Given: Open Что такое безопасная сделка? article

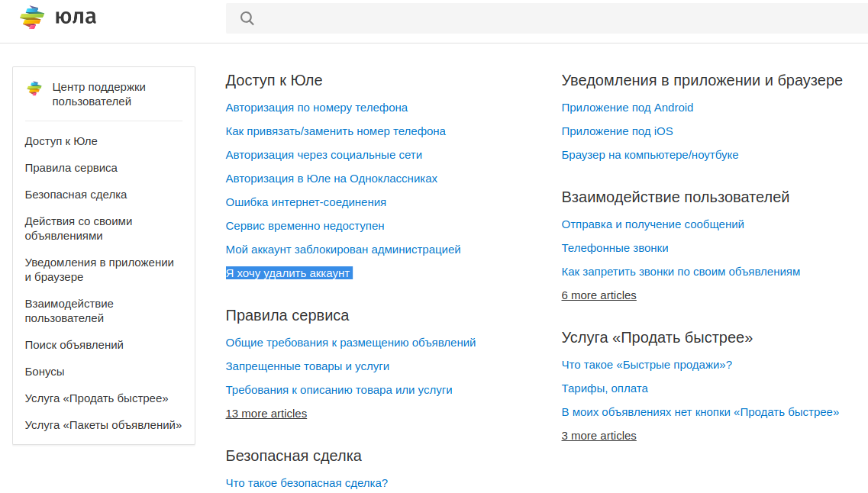Looking at the screenshot, I should point(307,483).
